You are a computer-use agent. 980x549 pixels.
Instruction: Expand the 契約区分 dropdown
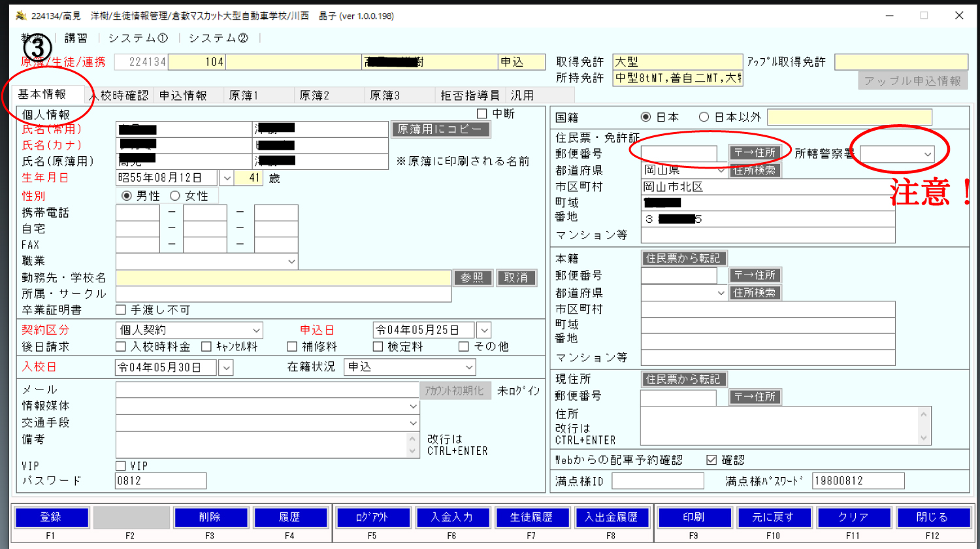(256, 331)
